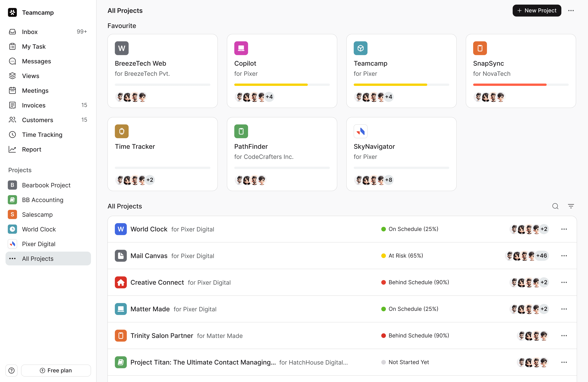Open the filter icon beside search
588x382 pixels.
pyautogui.click(x=571, y=206)
